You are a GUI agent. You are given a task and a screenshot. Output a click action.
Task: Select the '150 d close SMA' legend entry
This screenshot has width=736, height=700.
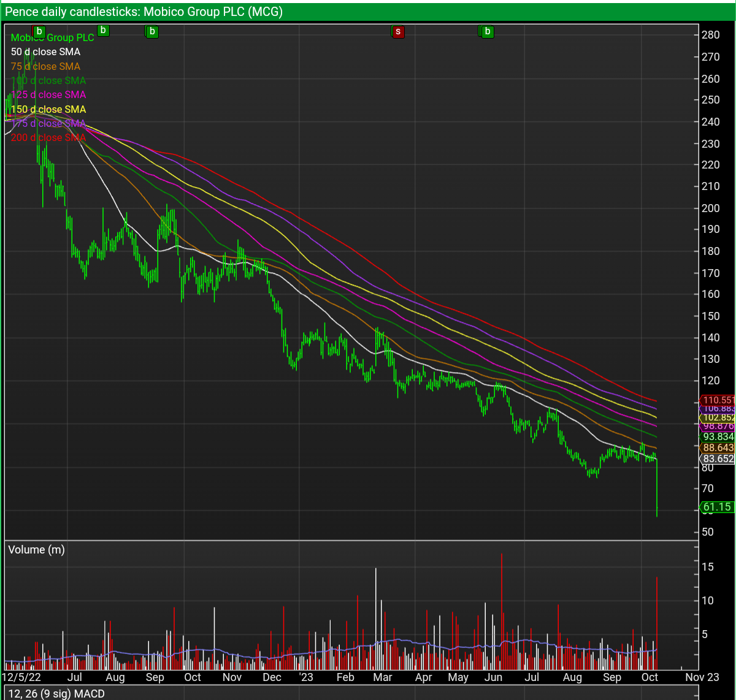[x=48, y=109]
